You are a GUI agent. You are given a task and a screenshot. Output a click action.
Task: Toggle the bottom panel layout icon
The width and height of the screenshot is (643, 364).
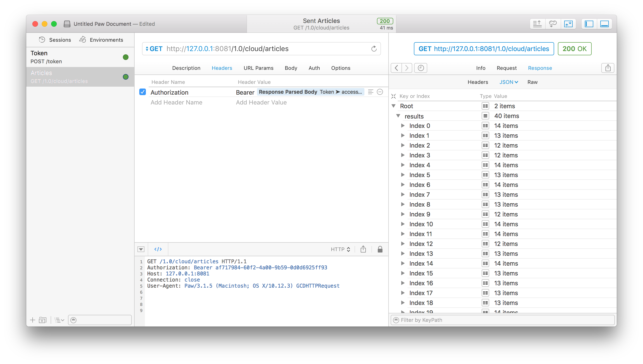(x=605, y=24)
